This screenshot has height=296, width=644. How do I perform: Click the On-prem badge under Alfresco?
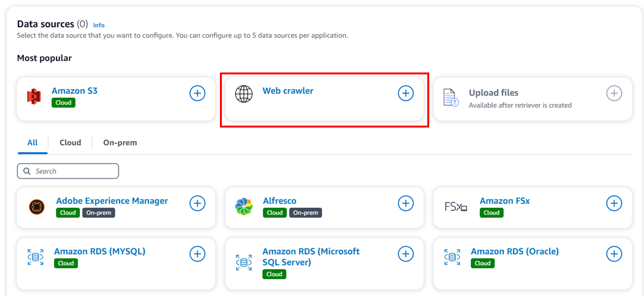(306, 213)
